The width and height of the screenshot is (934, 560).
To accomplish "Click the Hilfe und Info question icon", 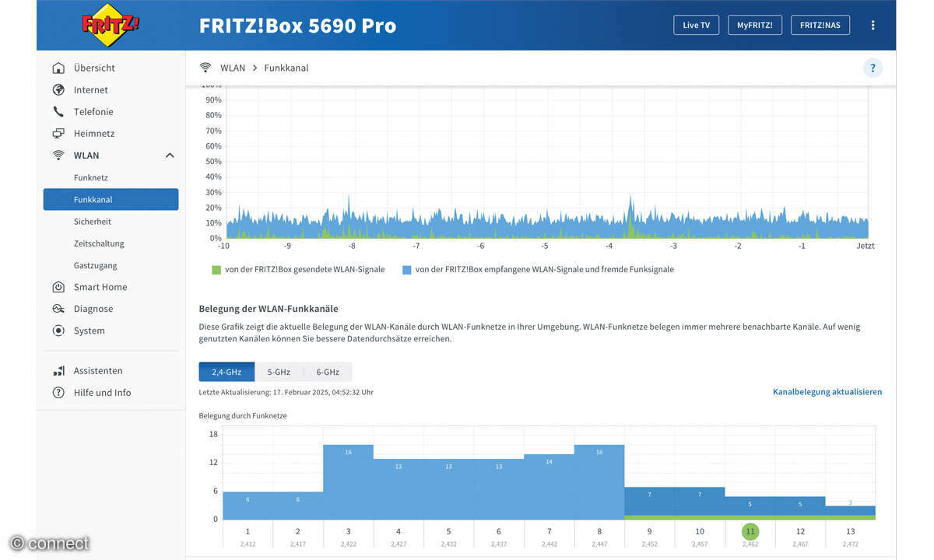I will click(58, 393).
